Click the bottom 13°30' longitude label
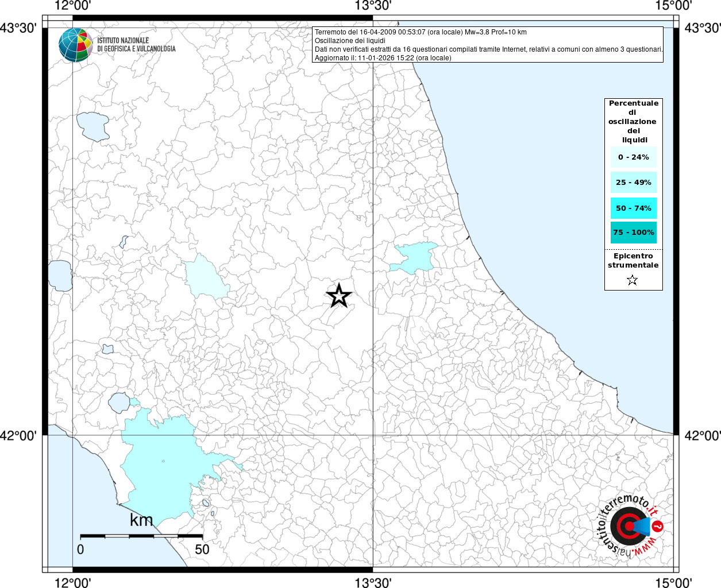 tap(373, 582)
